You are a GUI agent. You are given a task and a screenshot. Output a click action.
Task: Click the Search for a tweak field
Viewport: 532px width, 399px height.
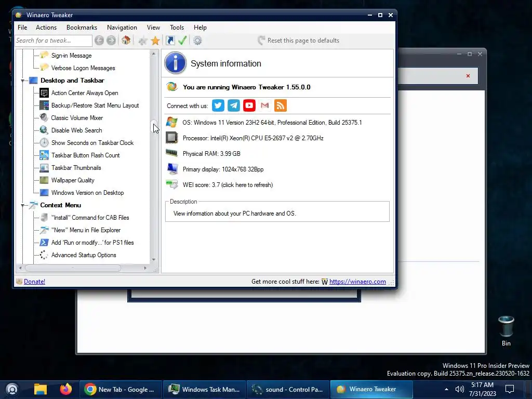coord(54,41)
